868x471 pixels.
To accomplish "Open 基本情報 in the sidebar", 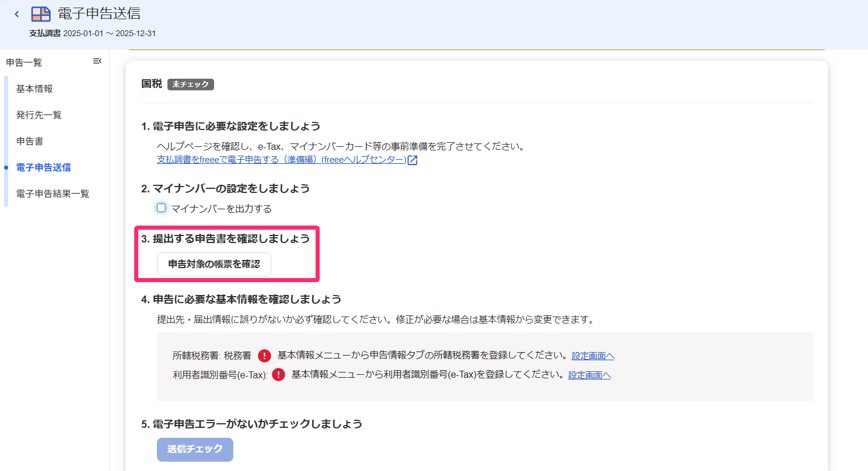I will click(x=34, y=89).
